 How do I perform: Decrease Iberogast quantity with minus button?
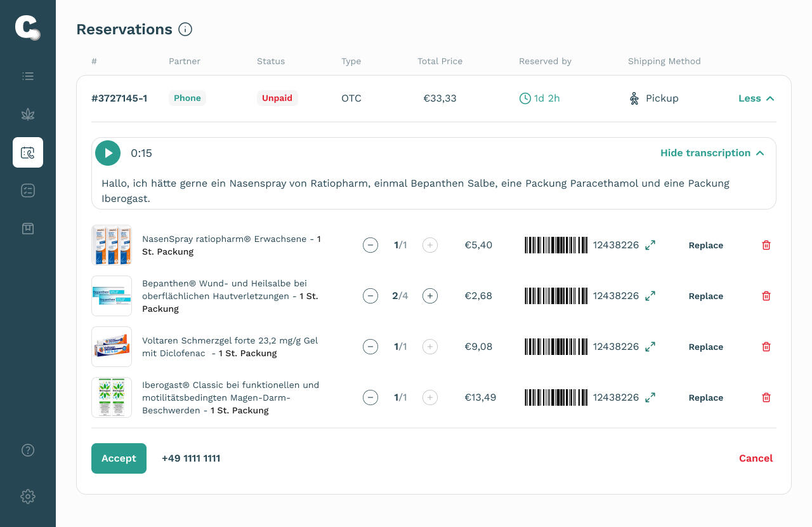370,397
